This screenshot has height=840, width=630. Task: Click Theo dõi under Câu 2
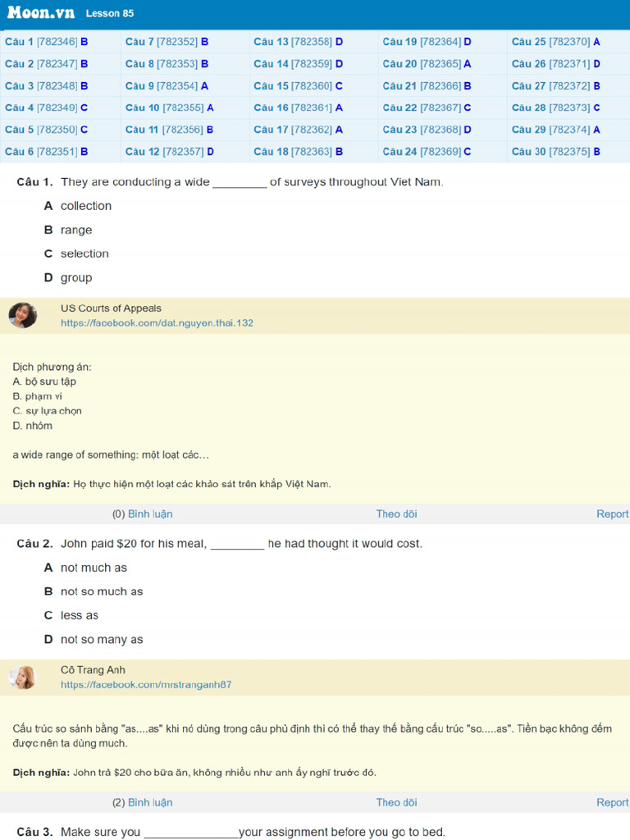tap(396, 802)
